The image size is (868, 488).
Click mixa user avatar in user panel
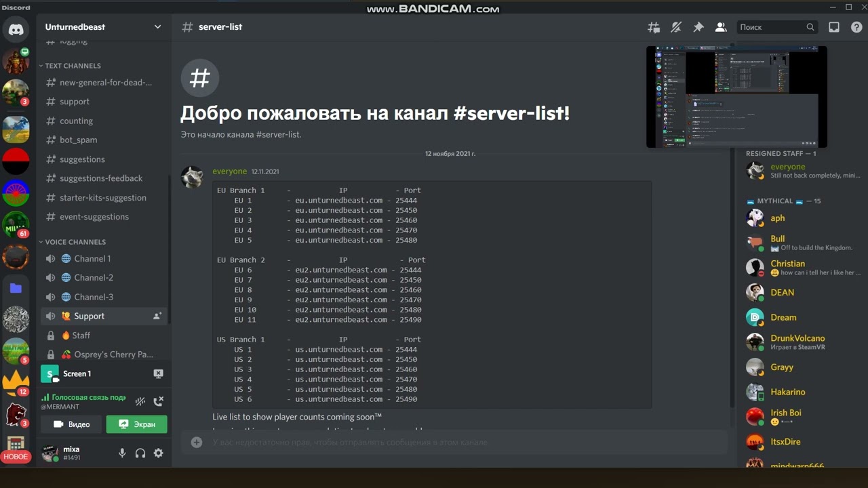coord(50,453)
